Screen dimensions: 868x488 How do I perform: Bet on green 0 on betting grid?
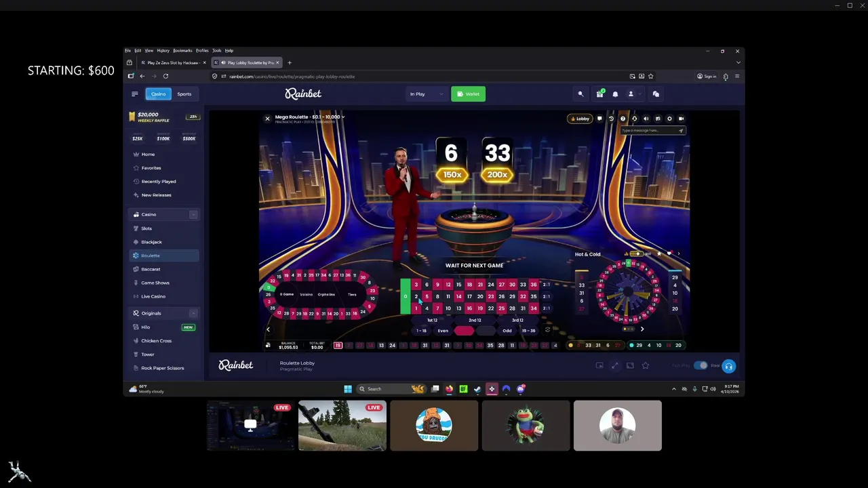click(406, 297)
